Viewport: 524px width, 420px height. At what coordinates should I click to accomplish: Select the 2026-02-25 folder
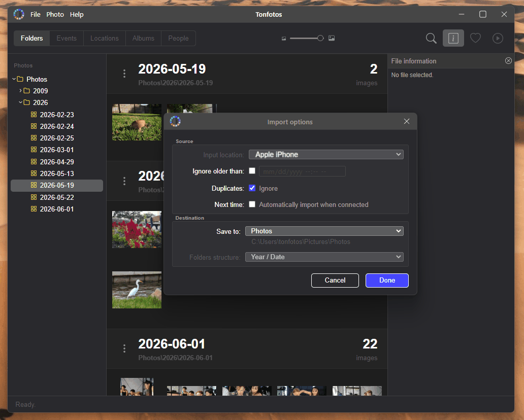coord(57,138)
